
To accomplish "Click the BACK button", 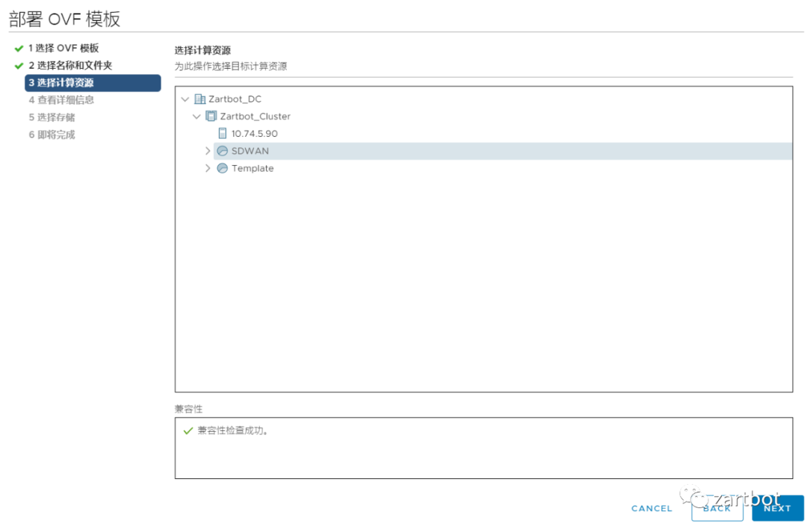I will coord(717,508).
